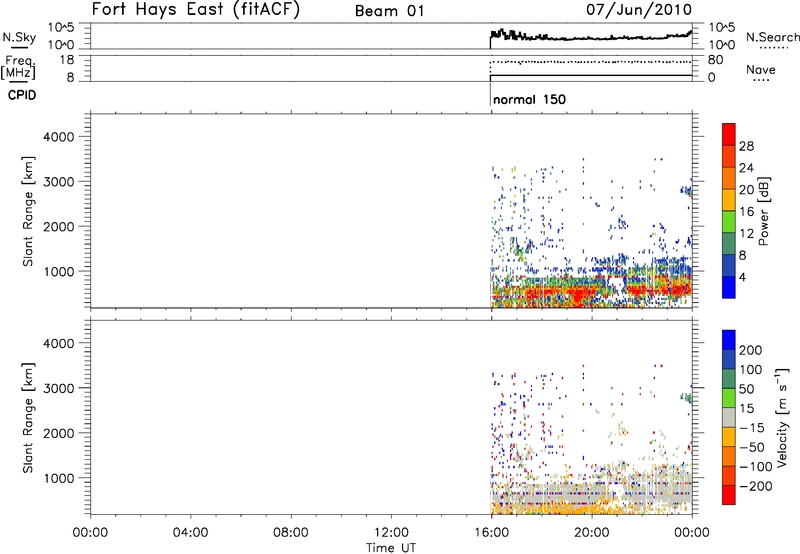Click the gray band of the velocity colorbar
This screenshot has width=800, height=554.
(729, 418)
